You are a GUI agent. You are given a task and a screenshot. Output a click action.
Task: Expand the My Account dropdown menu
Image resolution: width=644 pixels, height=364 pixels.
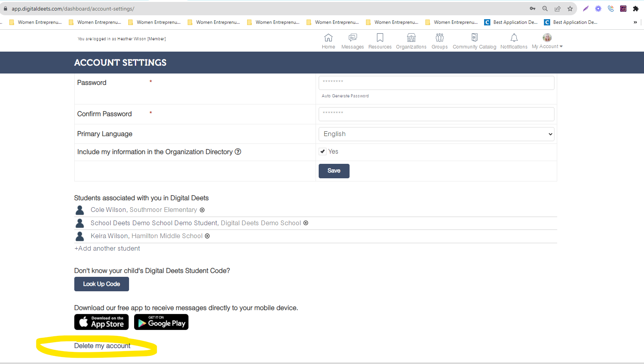click(561, 47)
